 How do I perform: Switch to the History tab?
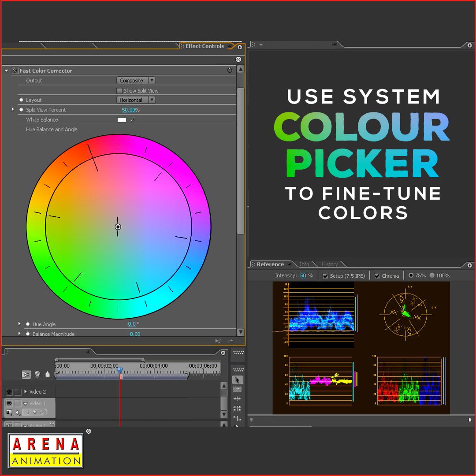click(x=330, y=264)
